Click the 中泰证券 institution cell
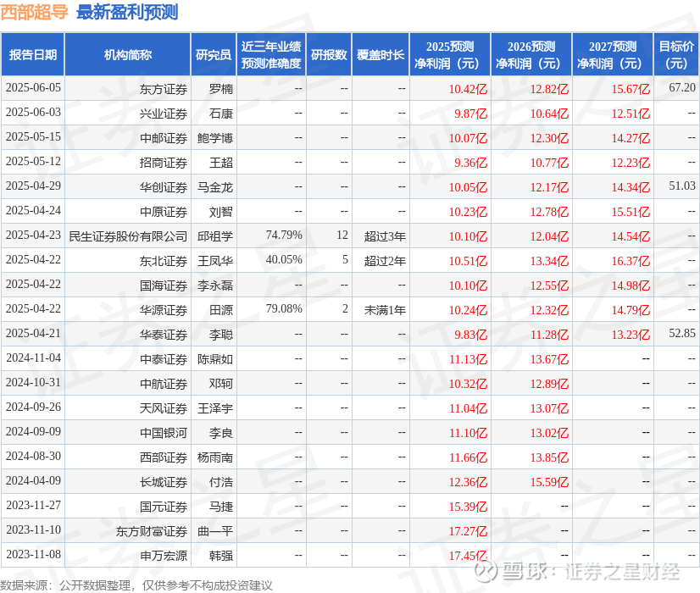 pos(163,359)
